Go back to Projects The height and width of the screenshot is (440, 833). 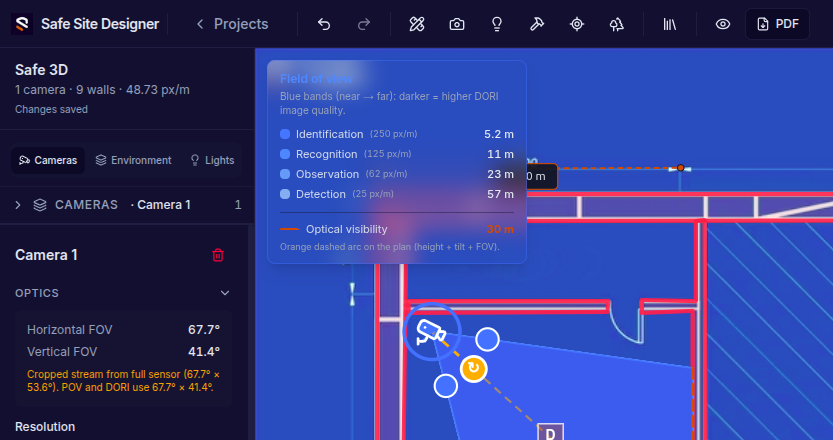[x=232, y=24]
